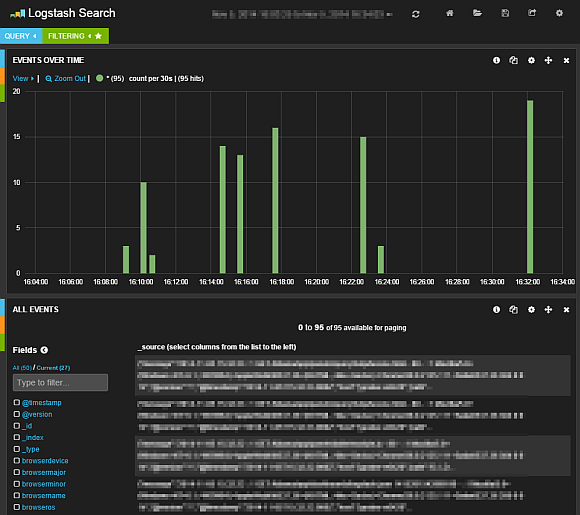Show Current (27) fields
Screen dimensions: 580x515
[53, 368]
